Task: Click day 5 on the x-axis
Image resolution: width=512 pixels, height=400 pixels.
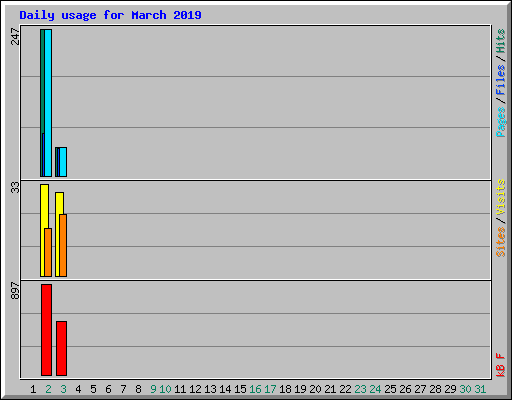Action: coord(93,389)
